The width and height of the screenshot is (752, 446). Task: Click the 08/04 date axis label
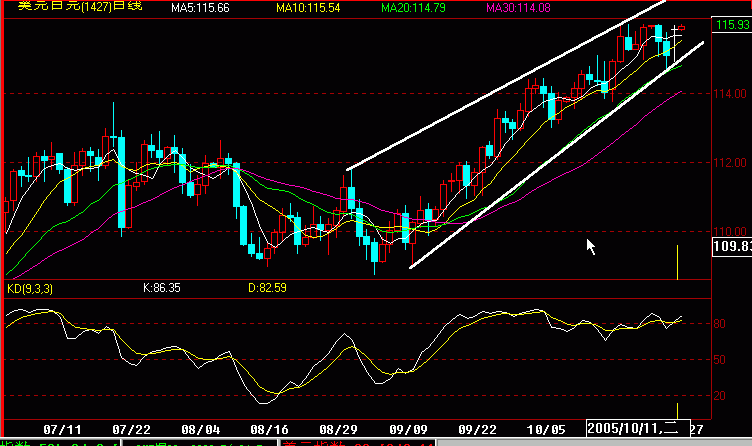200,429
